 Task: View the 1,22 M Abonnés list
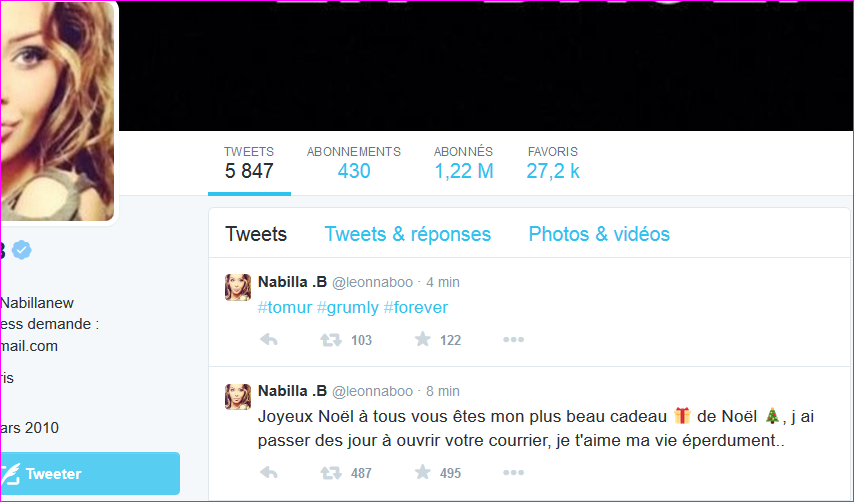[x=463, y=163]
